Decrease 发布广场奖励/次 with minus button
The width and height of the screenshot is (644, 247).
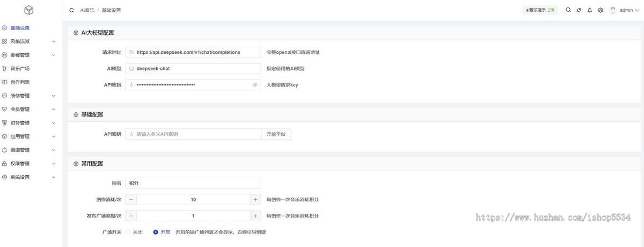131,215
